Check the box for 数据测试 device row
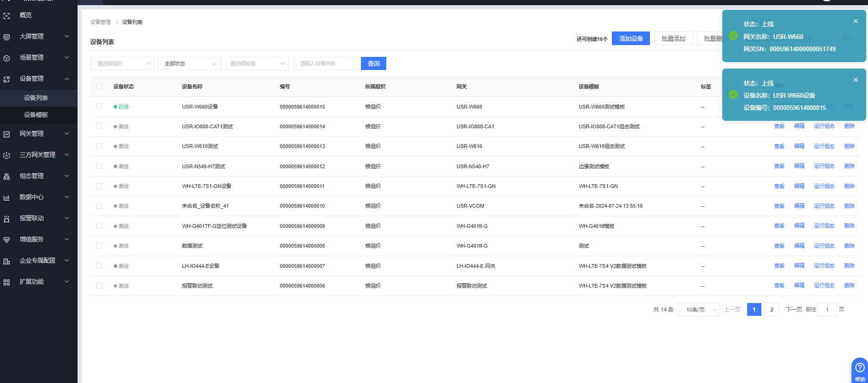This screenshot has height=383, width=868. tap(99, 245)
